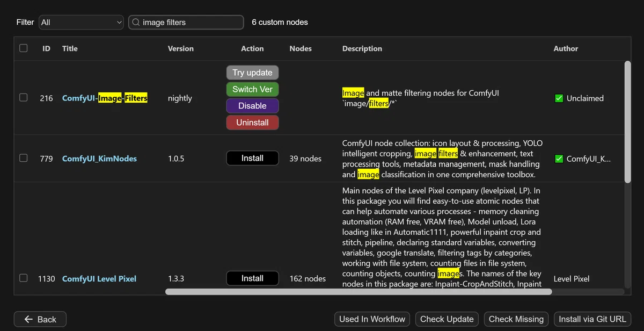
Task: Sort by the Title column header
Action: 70,48
